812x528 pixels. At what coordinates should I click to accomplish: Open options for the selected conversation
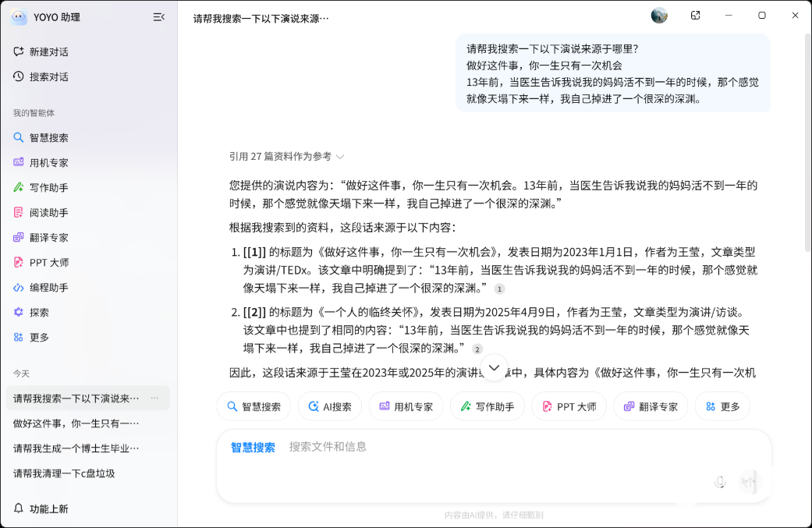coord(154,399)
